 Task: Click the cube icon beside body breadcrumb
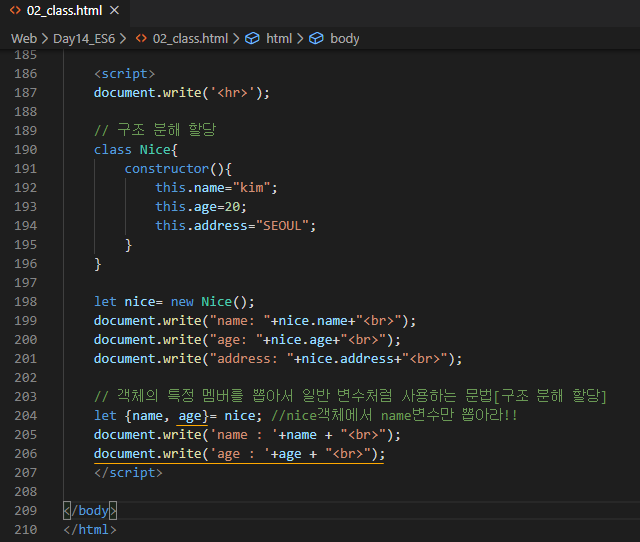pyautogui.click(x=316, y=39)
